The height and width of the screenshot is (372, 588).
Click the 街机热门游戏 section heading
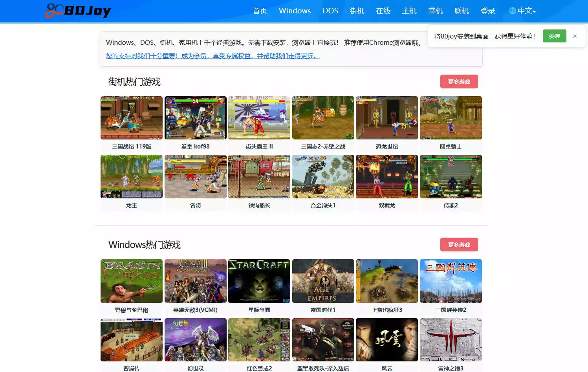pyautogui.click(x=134, y=82)
